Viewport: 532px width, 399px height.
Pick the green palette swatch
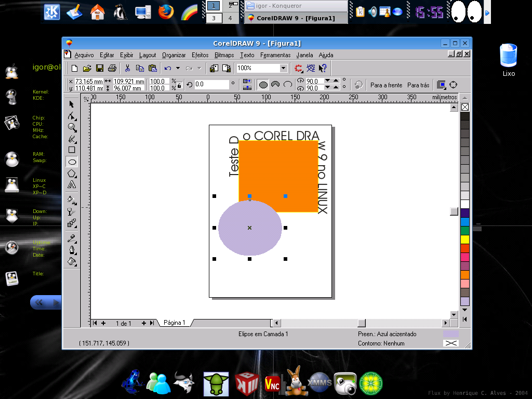[465, 230]
